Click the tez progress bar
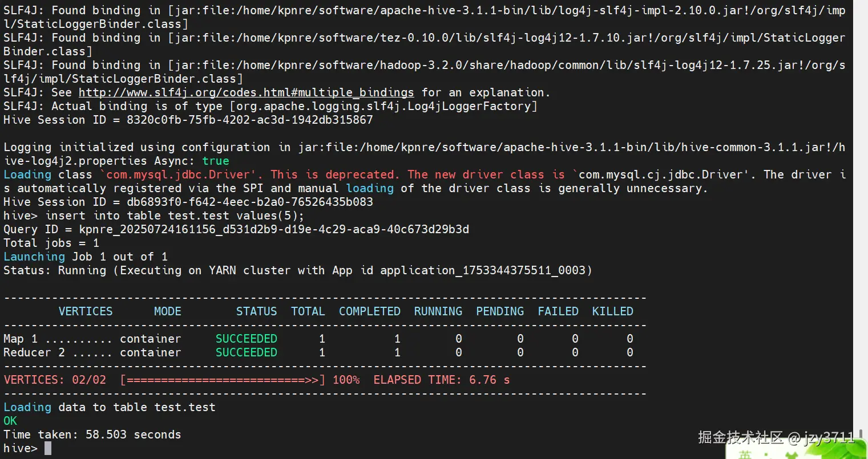 [223, 380]
